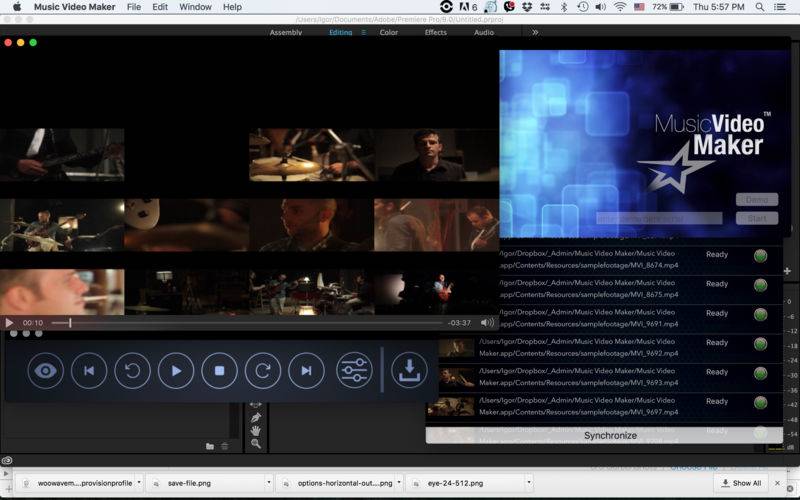This screenshot has width=800, height=500.
Task: Close the browser downloads bar
Action: click(x=777, y=483)
